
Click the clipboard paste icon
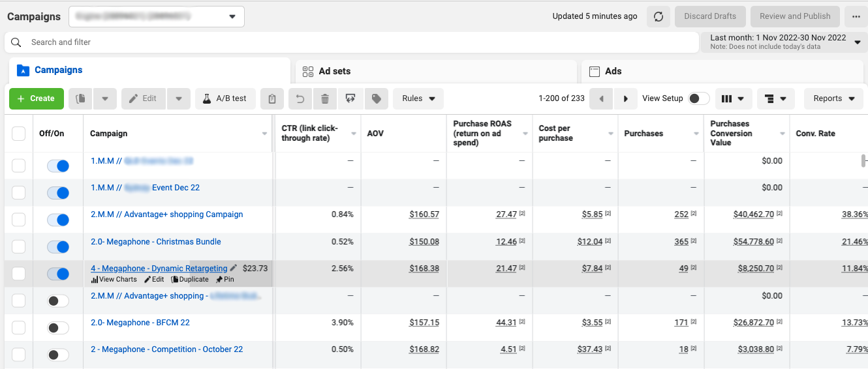pos(272,98)
